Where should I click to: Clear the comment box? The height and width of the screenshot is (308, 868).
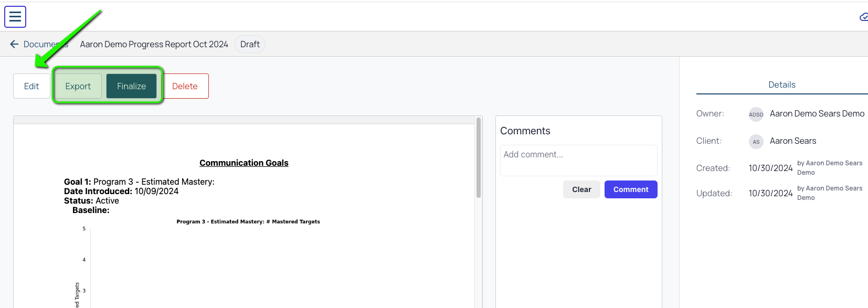581,189
